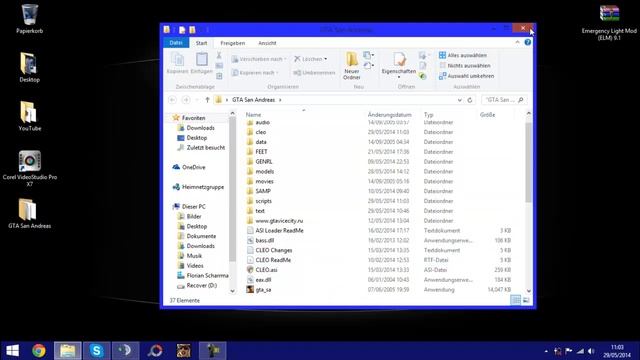Select Dieser PC in sidebar
This screenshot has height=360, width=640.
(x=193, y=207)
